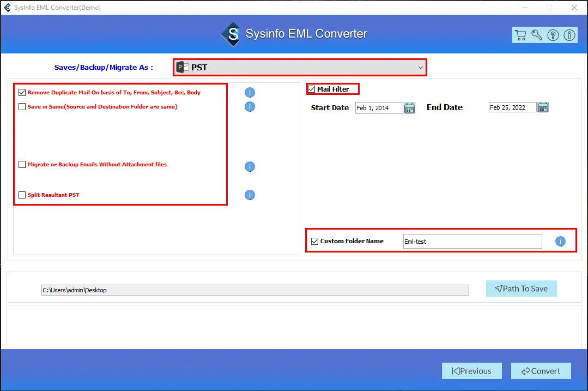Open the shopping cart purchase icon
This screenshot has width=588, height=391.
click(x=520, y=35)
